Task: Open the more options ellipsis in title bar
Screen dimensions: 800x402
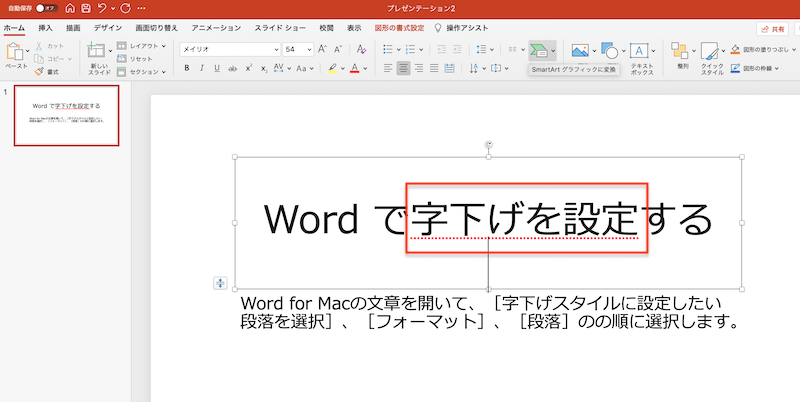Action: pos(141,9)
